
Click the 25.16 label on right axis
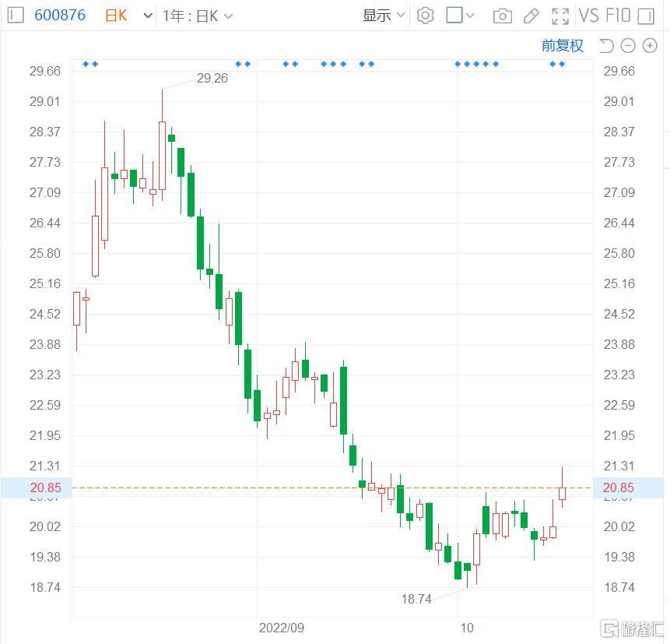(619, 283)
